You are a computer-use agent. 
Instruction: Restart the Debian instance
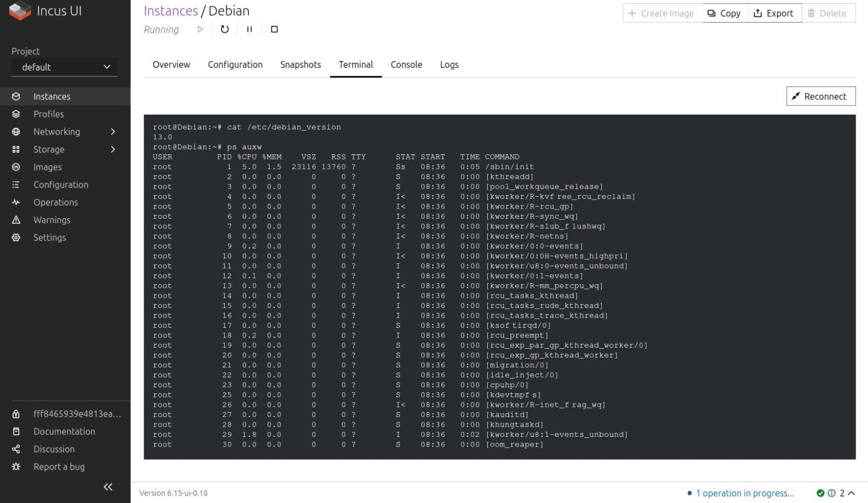click(224, 29)
